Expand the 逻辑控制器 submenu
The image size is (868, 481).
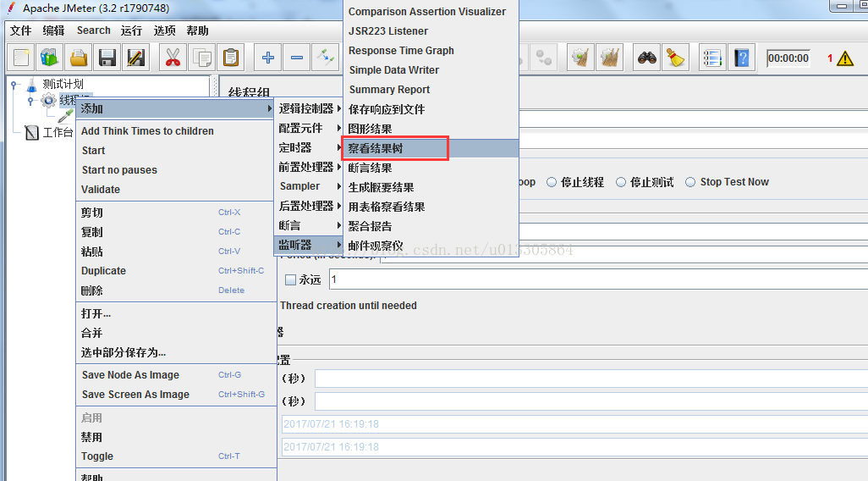pyautogui.click(x=309, y=108)
